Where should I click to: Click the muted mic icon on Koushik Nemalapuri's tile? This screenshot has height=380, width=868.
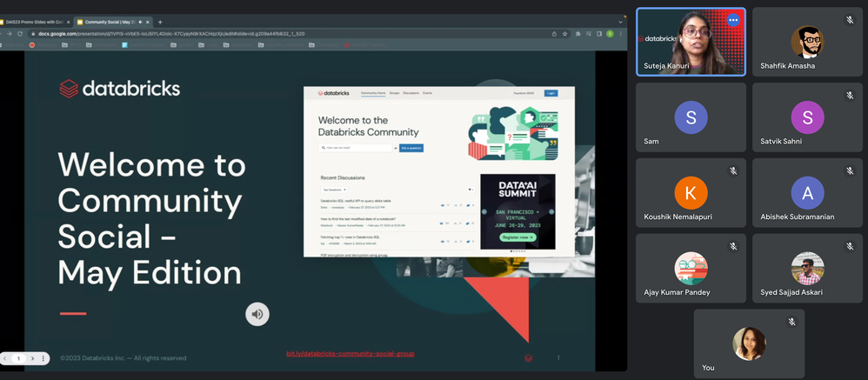click(x=733, y=170)
